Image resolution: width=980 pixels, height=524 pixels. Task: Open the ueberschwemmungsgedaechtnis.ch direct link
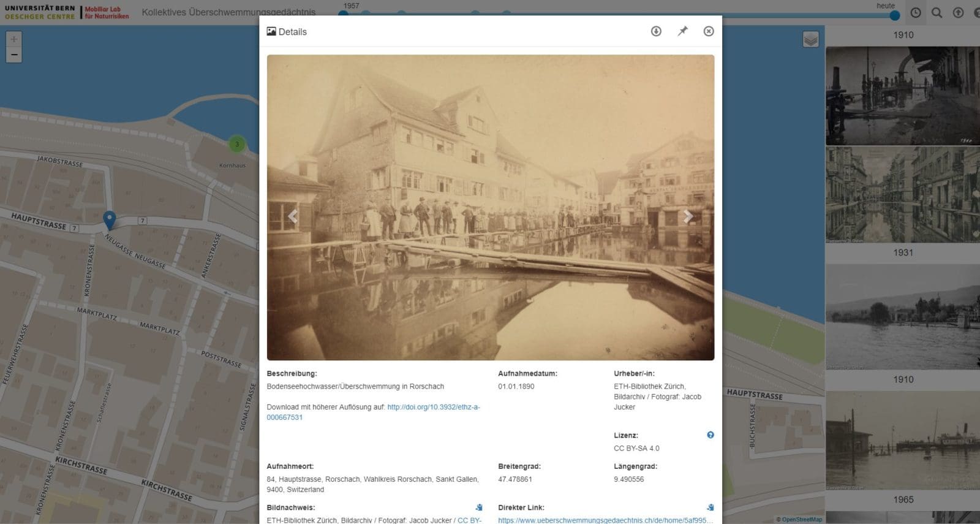coord(605,520)
